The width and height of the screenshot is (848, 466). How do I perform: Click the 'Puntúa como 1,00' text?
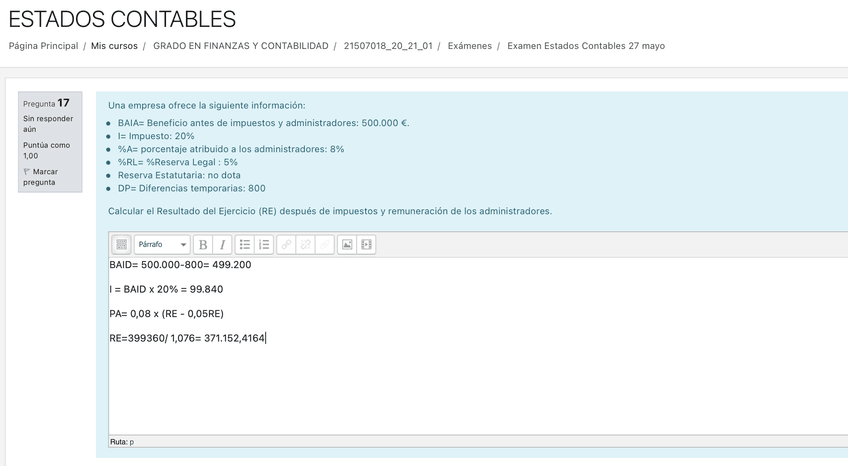click(47, 150)
